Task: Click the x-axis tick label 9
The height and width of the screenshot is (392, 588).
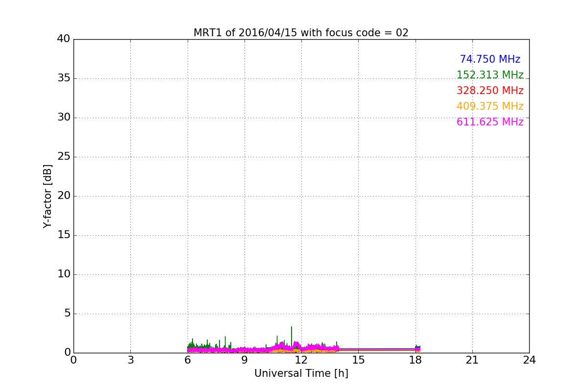Action: [245, 360]
